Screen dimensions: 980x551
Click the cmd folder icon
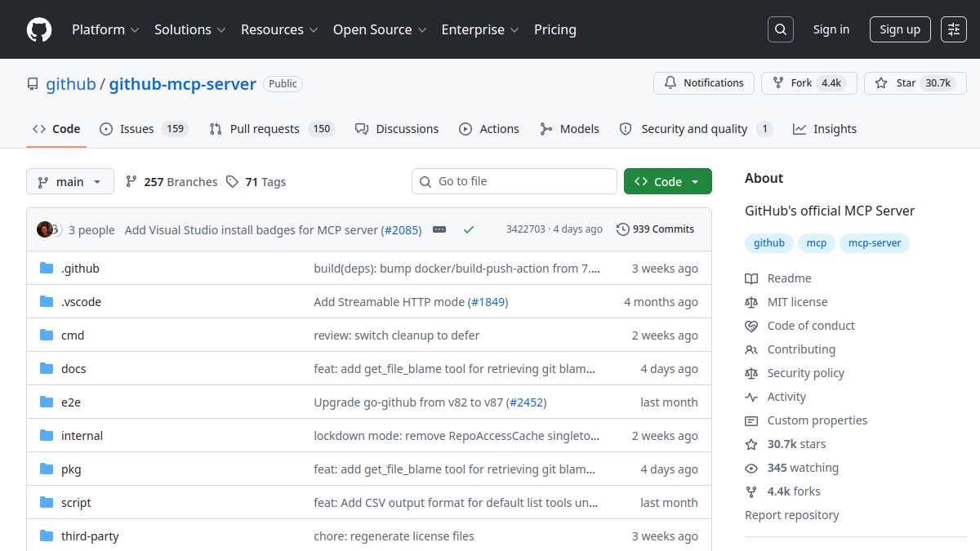pyautogui.click(x=47, y=335)
